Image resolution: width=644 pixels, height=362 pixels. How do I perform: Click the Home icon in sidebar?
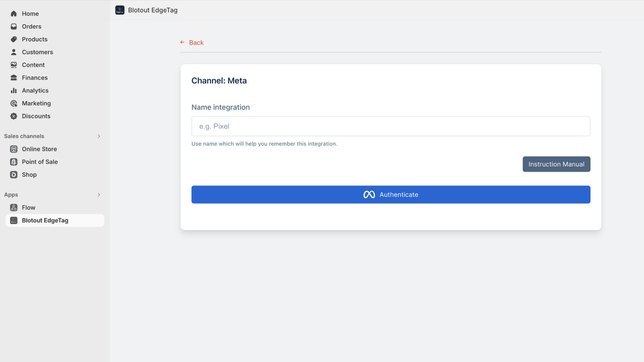tap(14, 14)
